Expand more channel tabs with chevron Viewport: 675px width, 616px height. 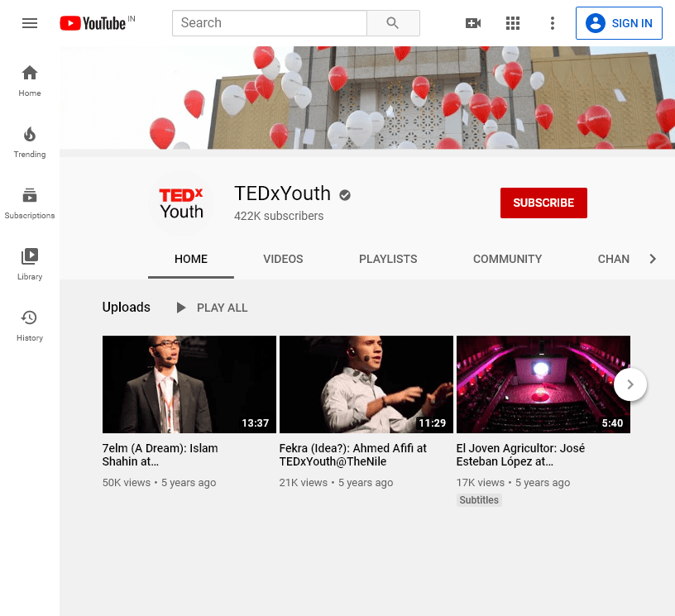(653, 259)
